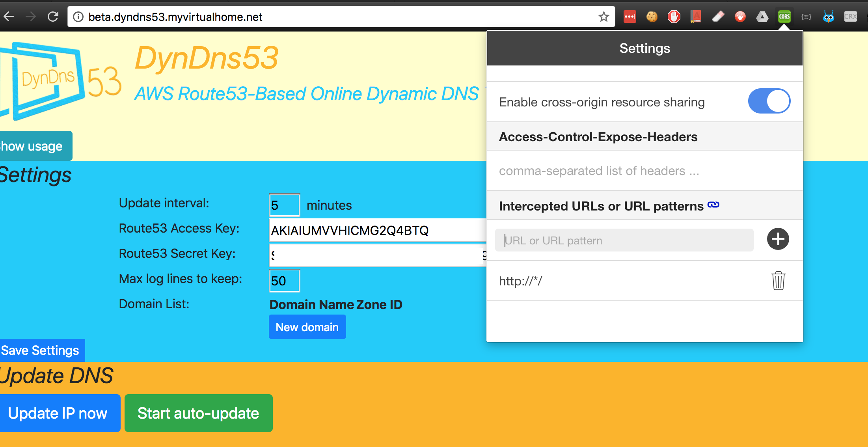Bookmark page with the star icon

pyautogui.click(x=604, y=17)
